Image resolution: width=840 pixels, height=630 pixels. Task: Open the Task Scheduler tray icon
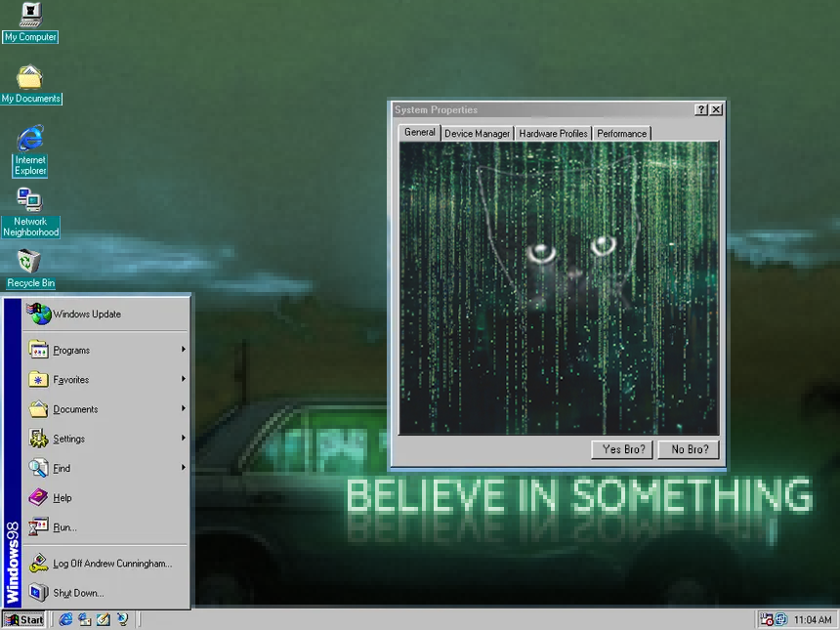tap(767, 620)
